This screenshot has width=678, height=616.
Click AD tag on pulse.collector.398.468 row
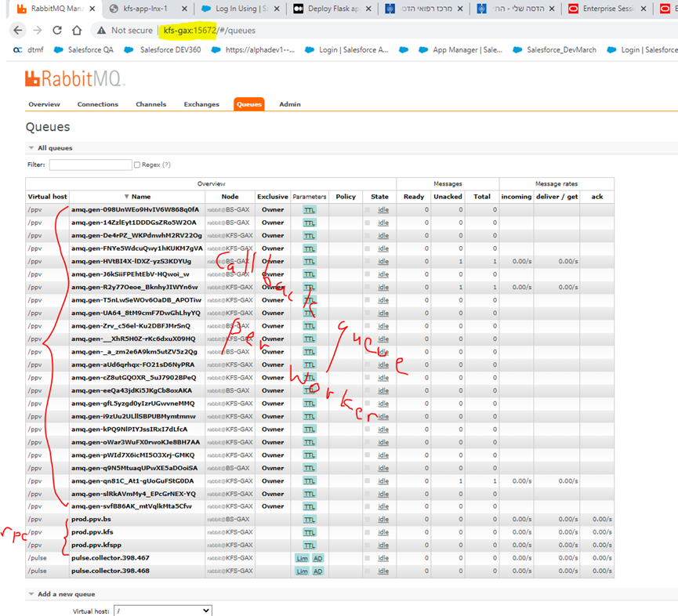point(317,571)
